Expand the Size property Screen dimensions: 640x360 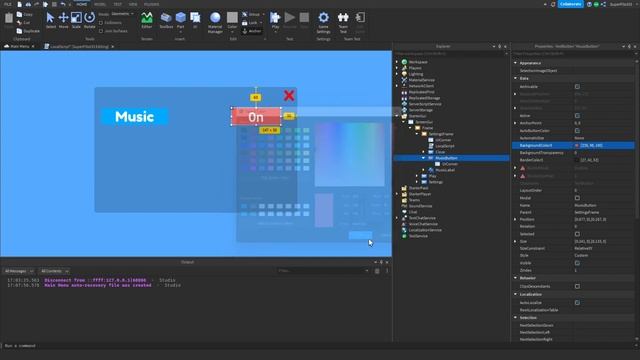pyautogui.click(x=515, y=241)
